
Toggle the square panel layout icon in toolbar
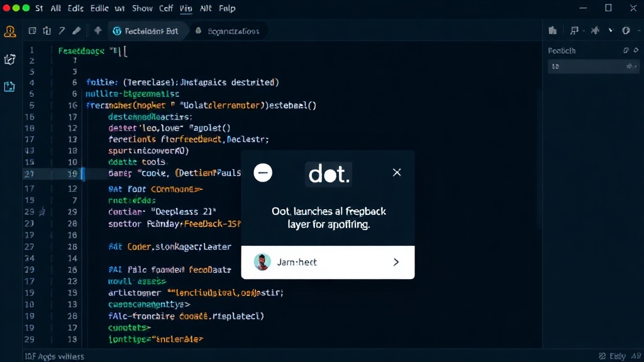pos(32,31)
